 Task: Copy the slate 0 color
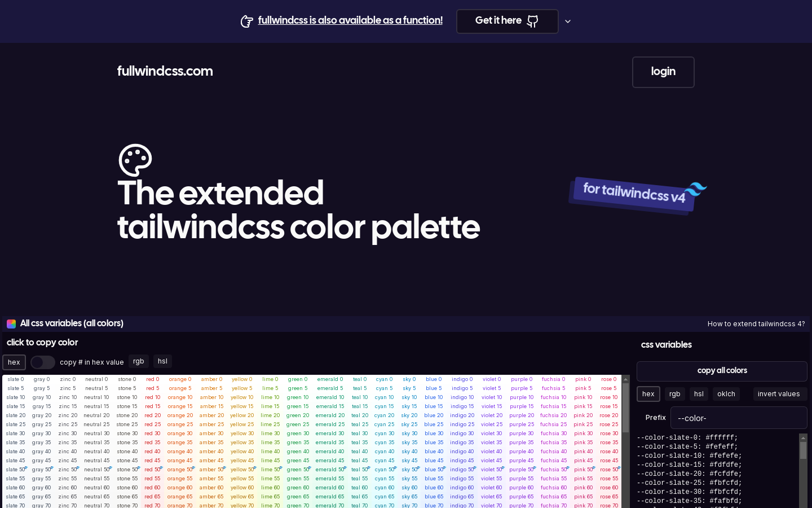pos(16,379)
